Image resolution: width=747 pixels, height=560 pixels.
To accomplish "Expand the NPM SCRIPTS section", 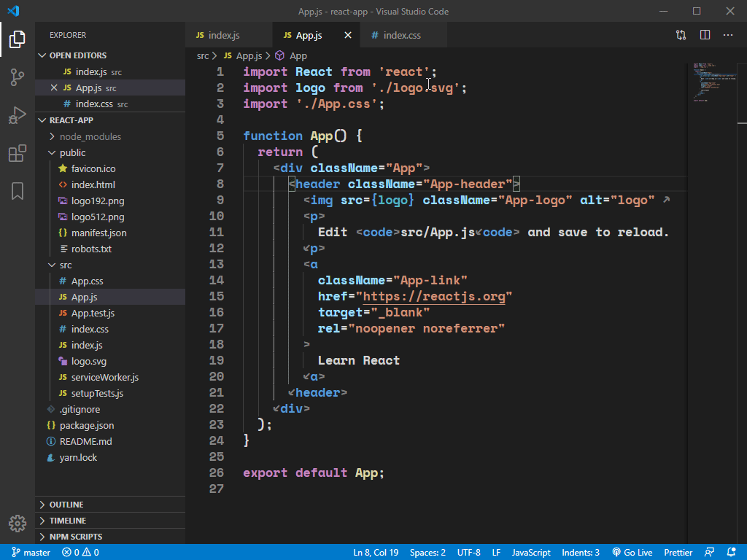I will [75, 537].
